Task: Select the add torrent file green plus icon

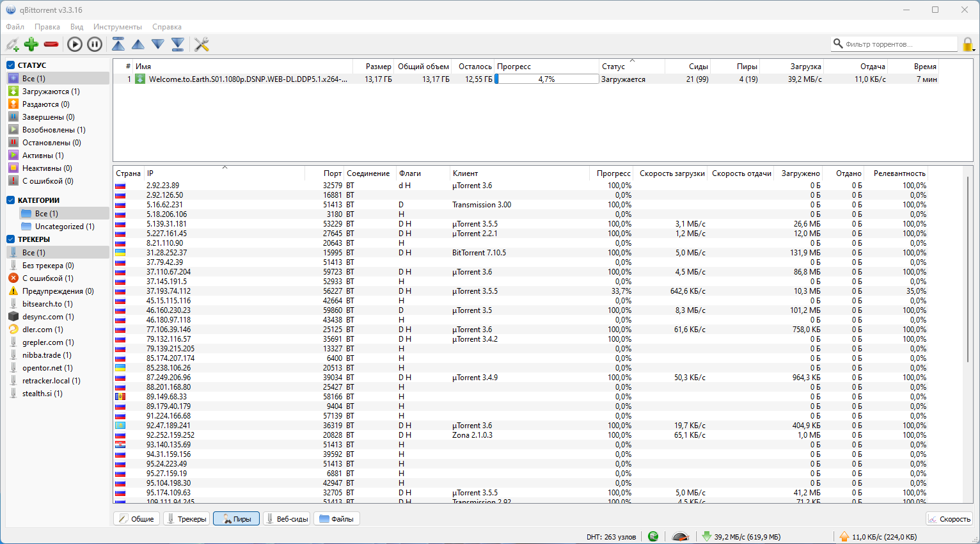Action: (31, 44)
